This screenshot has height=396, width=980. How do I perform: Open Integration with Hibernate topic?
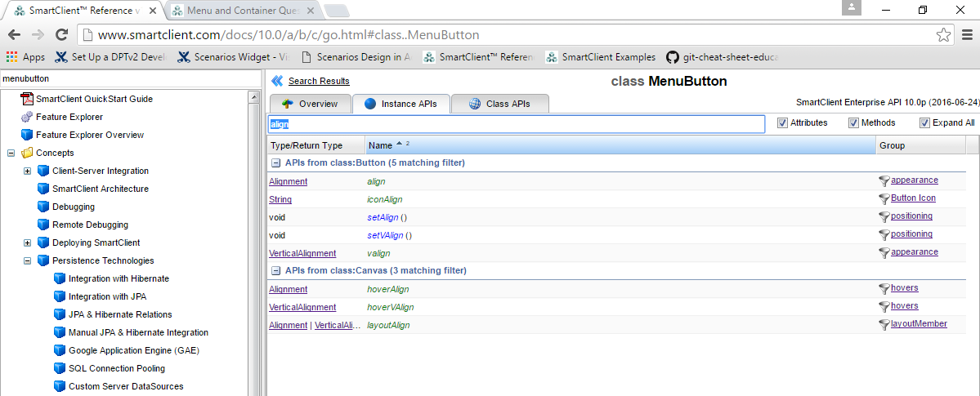pyautogui.click(x=119, y=278)
